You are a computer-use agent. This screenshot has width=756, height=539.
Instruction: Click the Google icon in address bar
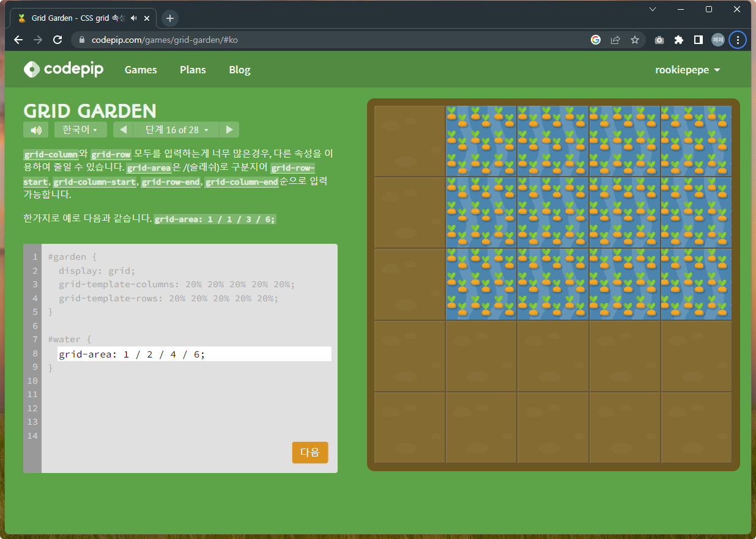pyautogui.click(x=596, y=40)
